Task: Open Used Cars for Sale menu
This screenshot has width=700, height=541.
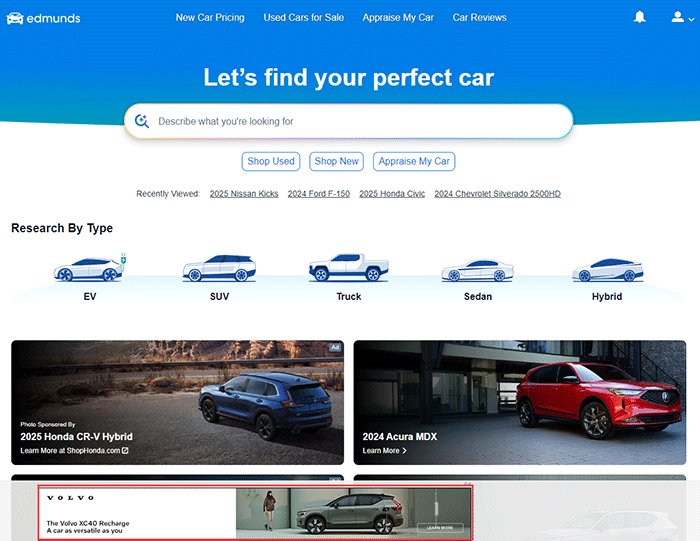Action: (304, 17)
